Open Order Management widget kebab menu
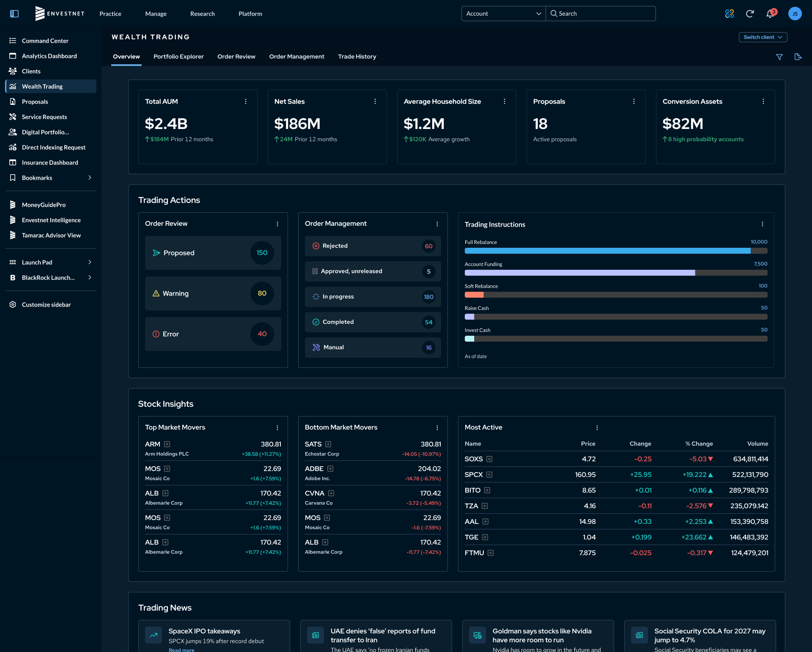 click(x=437, y=224)
